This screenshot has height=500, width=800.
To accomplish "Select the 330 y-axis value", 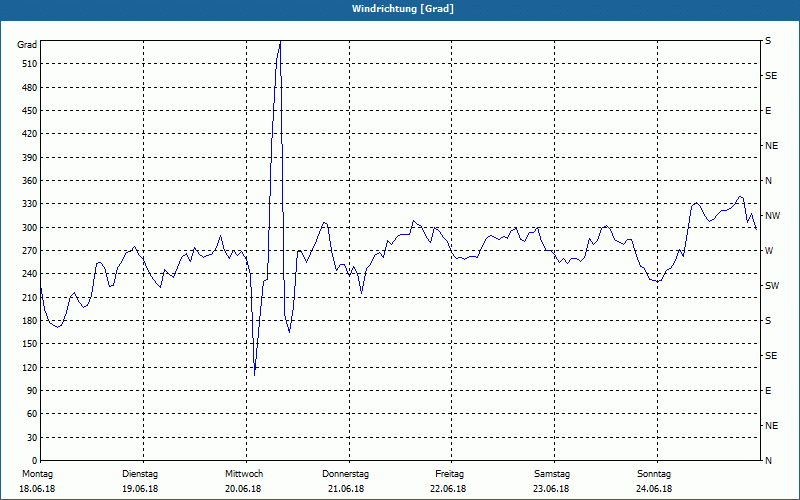I will [x=30, y=204].
